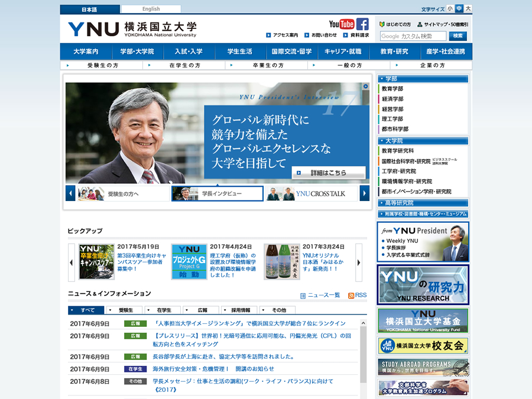532x399 pixels.
Task: Select the すべて news filter tab
Action: pyautogui.click(x=86, y=310)
